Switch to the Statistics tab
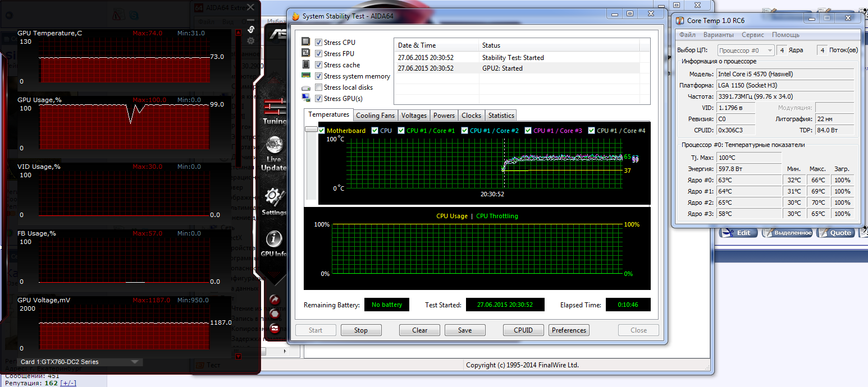The width and height of the screenshot is (868, 387). tap(501, 116)
